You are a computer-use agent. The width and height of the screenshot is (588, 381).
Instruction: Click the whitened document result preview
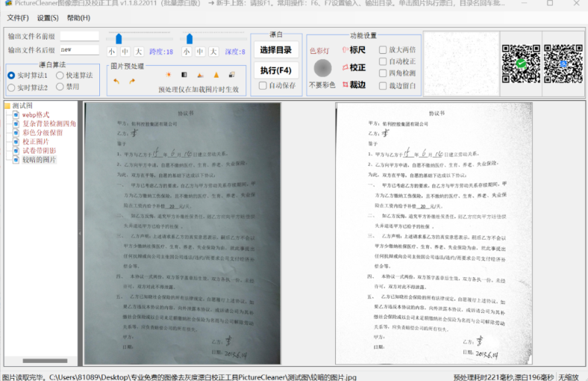(x=434, y=234)
